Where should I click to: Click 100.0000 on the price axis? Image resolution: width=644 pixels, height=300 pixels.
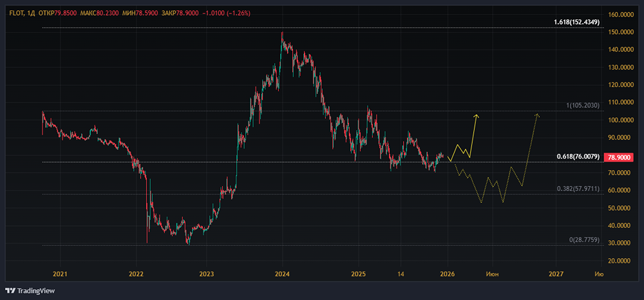621,120
